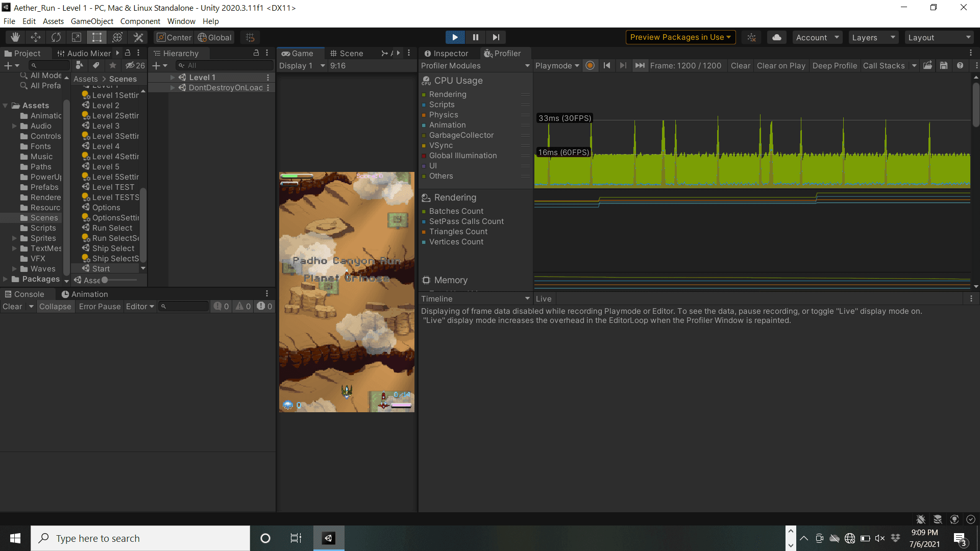Open the cloud services icon
980x551 pixels.
coord(776,37)
